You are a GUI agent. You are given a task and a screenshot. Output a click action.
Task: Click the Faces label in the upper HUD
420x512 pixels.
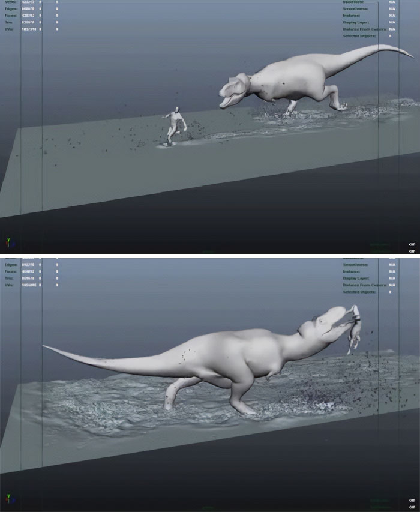click(x=11, y=16)
